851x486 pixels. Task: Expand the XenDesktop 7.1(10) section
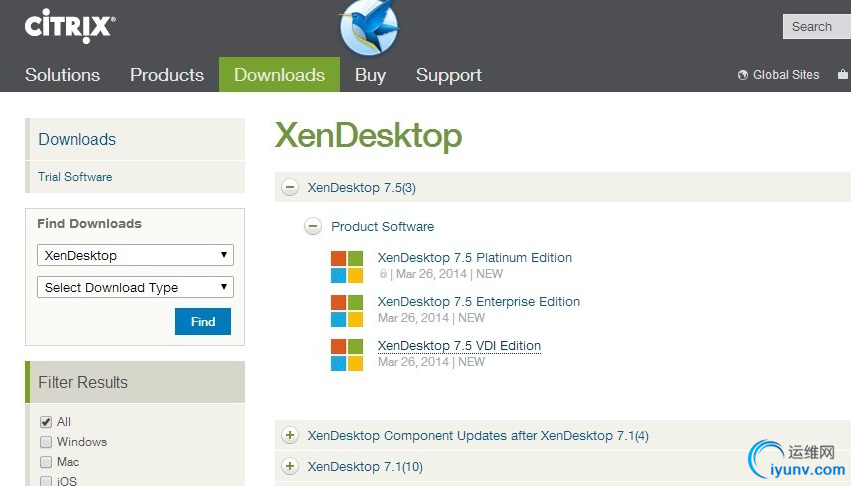tap(290, 466)
